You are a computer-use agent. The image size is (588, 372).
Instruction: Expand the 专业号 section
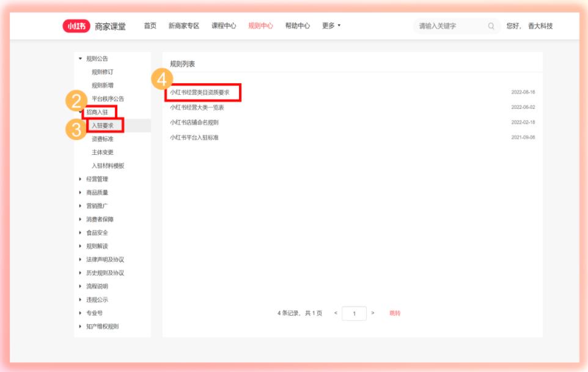tap(94, 313)
